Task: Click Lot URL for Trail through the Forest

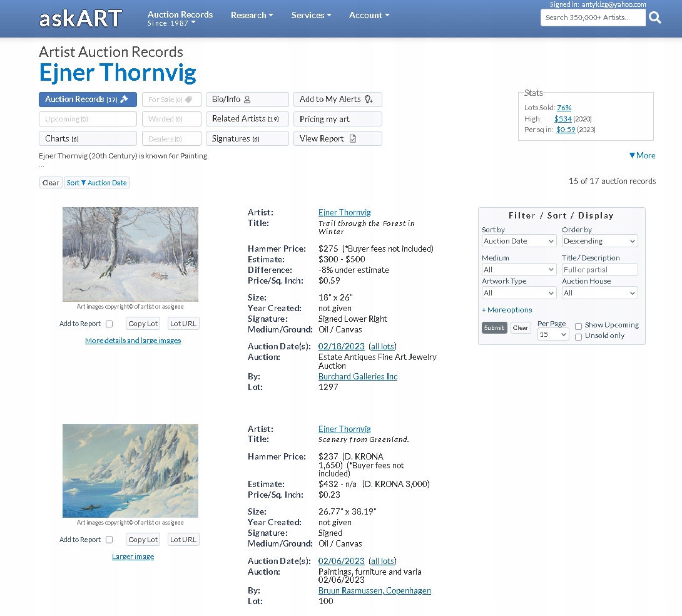Action: [x=183, y=324]
